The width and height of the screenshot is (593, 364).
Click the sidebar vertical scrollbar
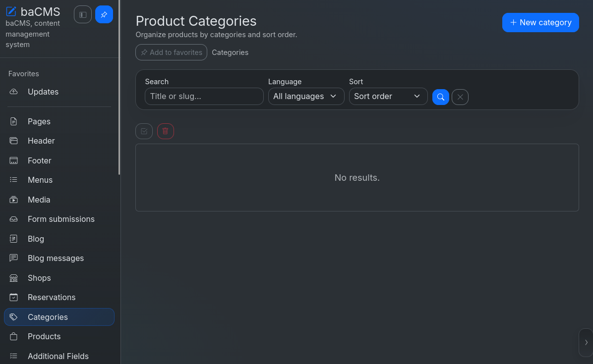click(x=119, y=87)
